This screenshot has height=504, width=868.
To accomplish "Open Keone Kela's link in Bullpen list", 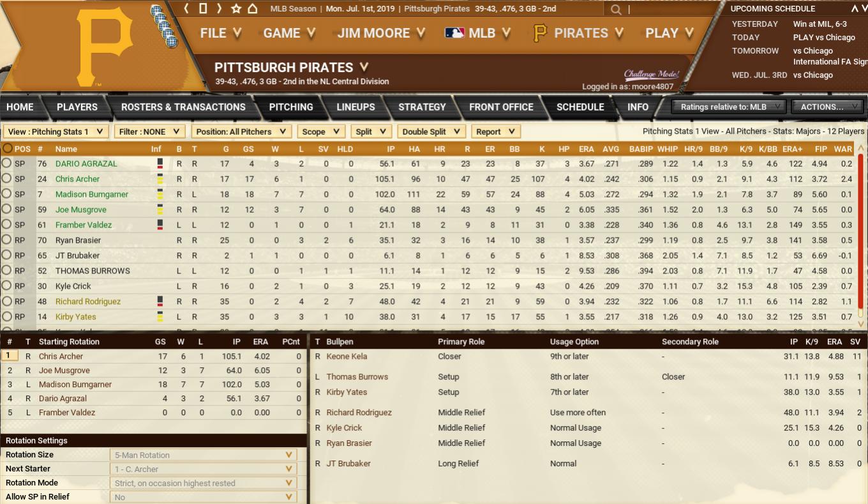I will 347,356.
